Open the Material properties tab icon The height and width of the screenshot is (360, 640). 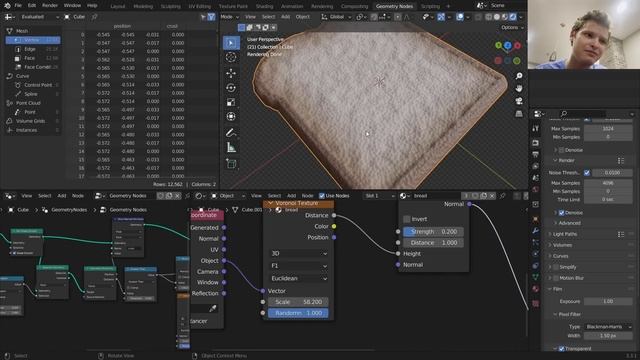pos(536,289)
